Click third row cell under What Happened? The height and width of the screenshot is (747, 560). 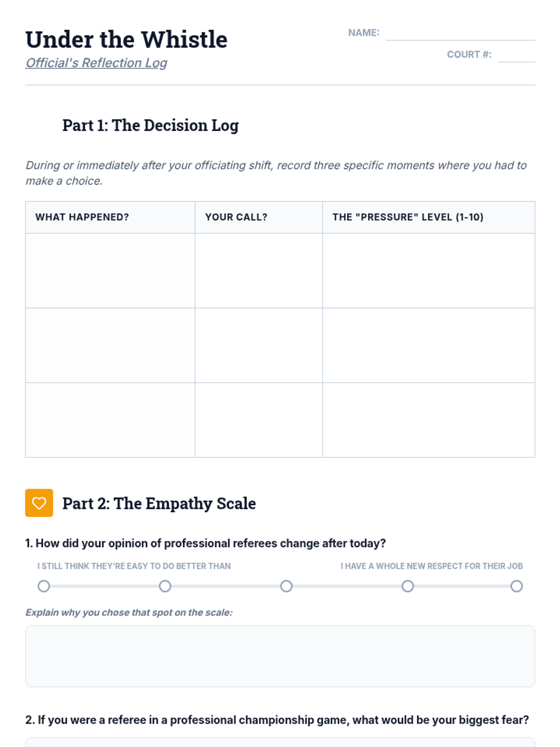(110, 420)
